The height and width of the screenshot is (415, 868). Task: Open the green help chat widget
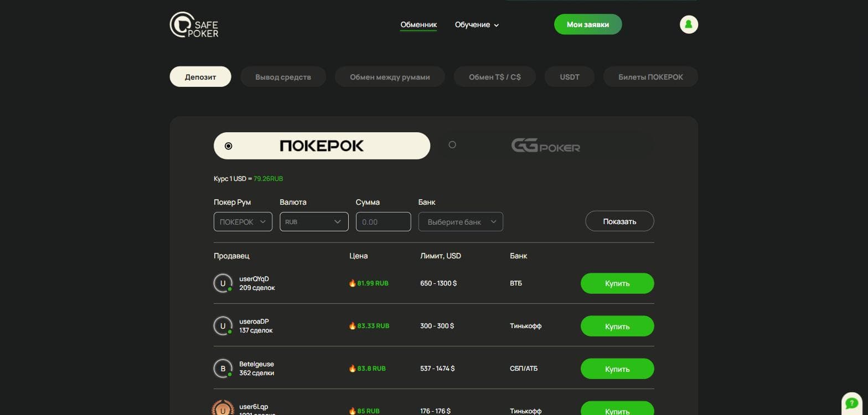point(852,403)
